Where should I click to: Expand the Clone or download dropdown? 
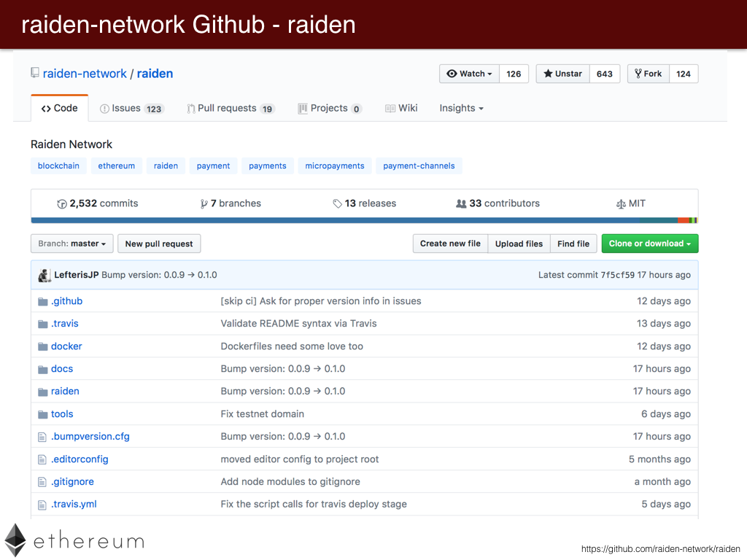click(x=650, y=244)
